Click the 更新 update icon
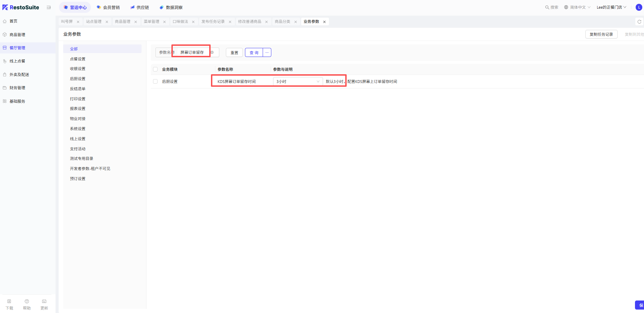This screenshot has height=313, width=644. pos(44,302)
